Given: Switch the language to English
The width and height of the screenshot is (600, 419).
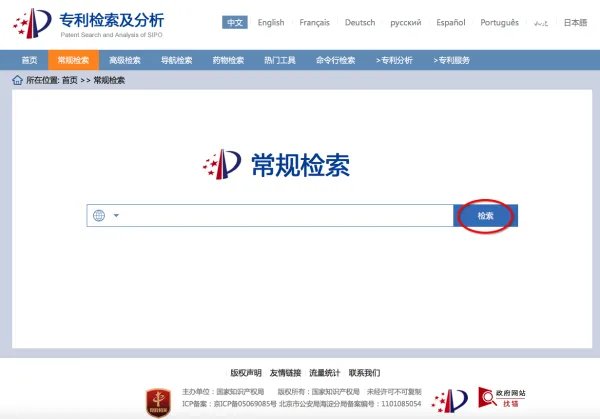Looking at the screenshot, I should coord(271,23).
